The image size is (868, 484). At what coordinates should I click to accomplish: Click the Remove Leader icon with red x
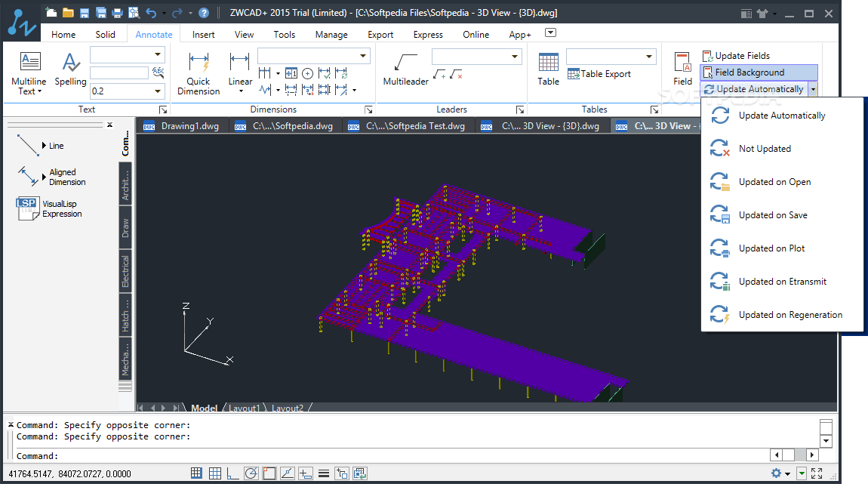pos(456,74)
